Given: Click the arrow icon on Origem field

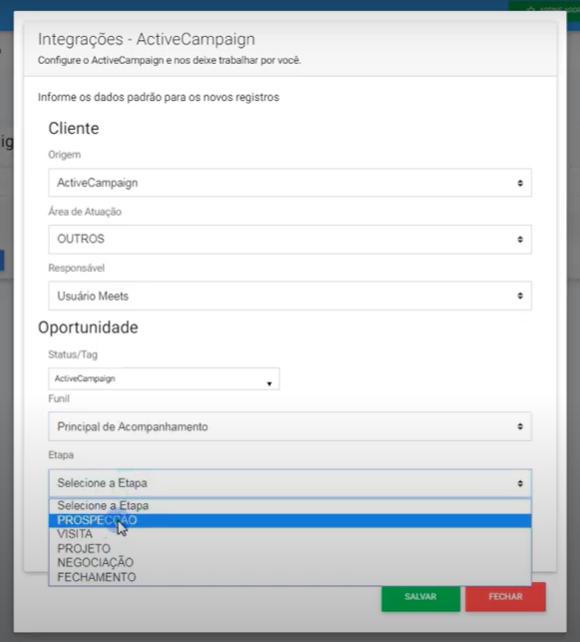Looking at the screenshot, I should coord(520,183).
